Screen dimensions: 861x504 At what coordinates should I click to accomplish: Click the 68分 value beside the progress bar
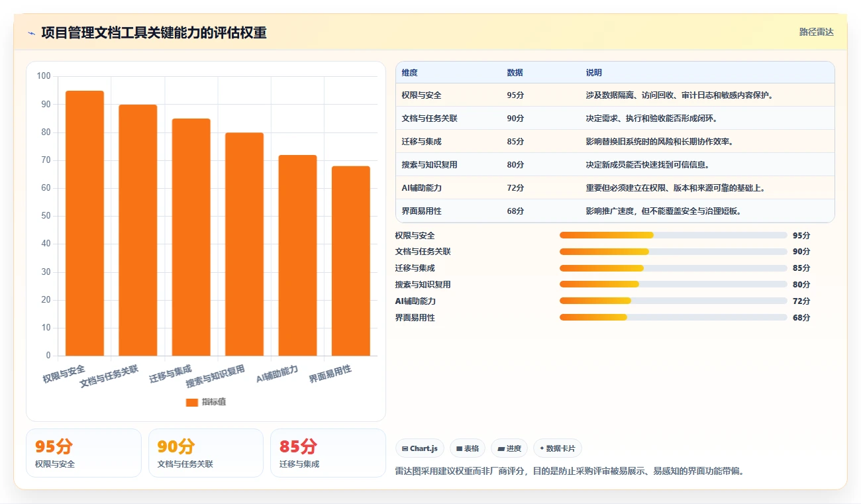click(x=801, y=317)
